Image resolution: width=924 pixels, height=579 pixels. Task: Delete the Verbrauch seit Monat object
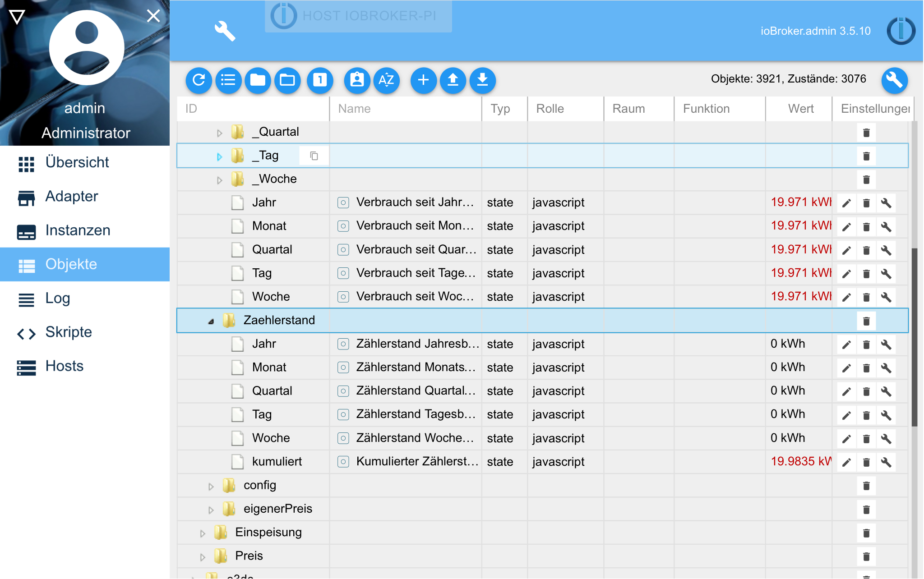(x=866, y=226)
